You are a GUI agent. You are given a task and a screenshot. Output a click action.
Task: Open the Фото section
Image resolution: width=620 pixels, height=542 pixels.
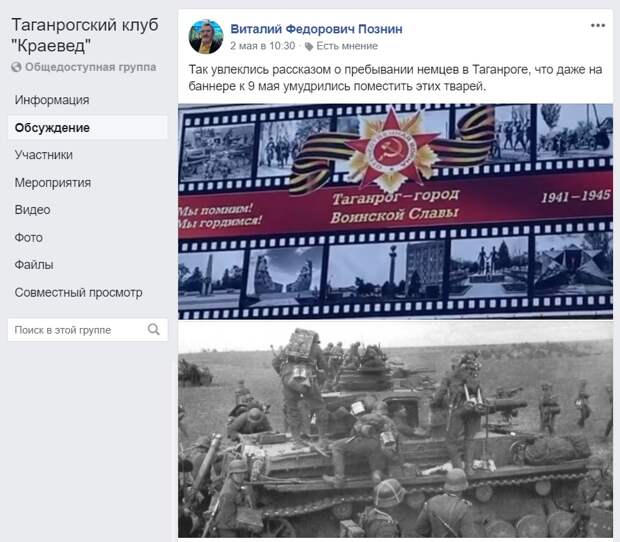click(28, 238)
